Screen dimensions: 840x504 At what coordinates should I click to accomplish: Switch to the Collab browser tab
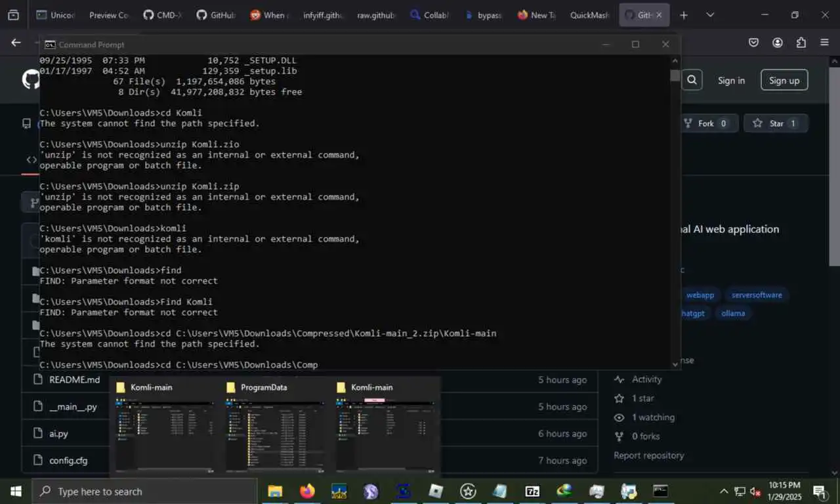pos(429,14)
